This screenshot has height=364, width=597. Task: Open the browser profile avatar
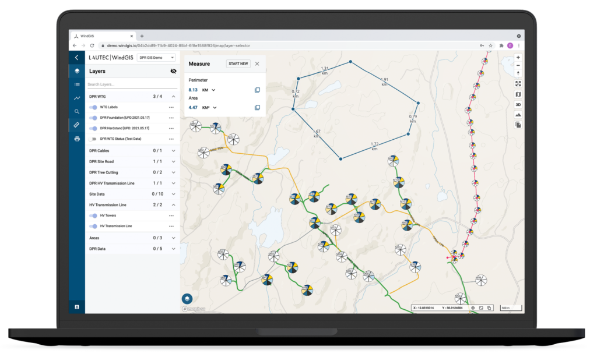tap(510, 45)
